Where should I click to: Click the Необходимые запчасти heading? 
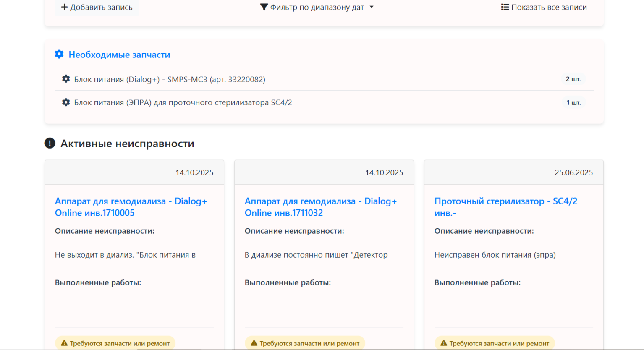coord(119,55)
